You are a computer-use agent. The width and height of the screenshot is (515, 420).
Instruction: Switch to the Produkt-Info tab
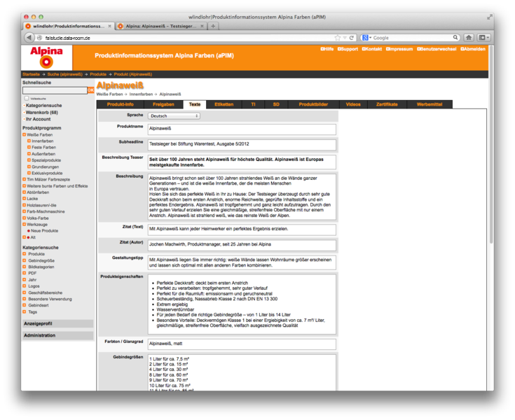(x=121, y=104)
